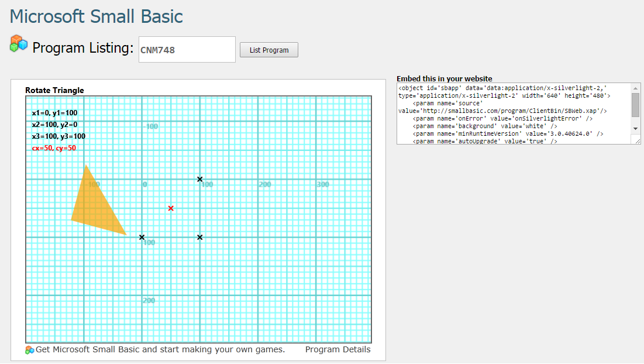Screen dimensions: 644x364
Task: Click the Embed this in your website heading
Action: (445, 79)
